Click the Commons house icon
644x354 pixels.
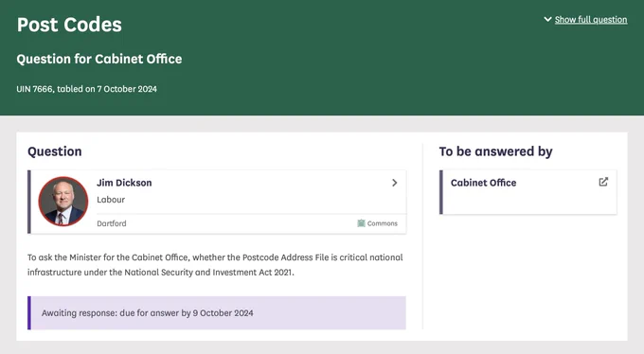coord(361,223)
